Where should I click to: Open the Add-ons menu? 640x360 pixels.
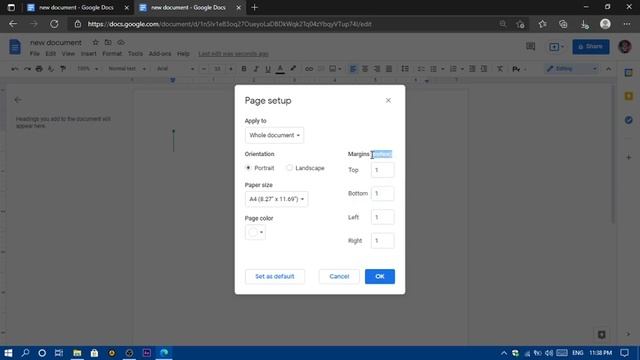160,54
